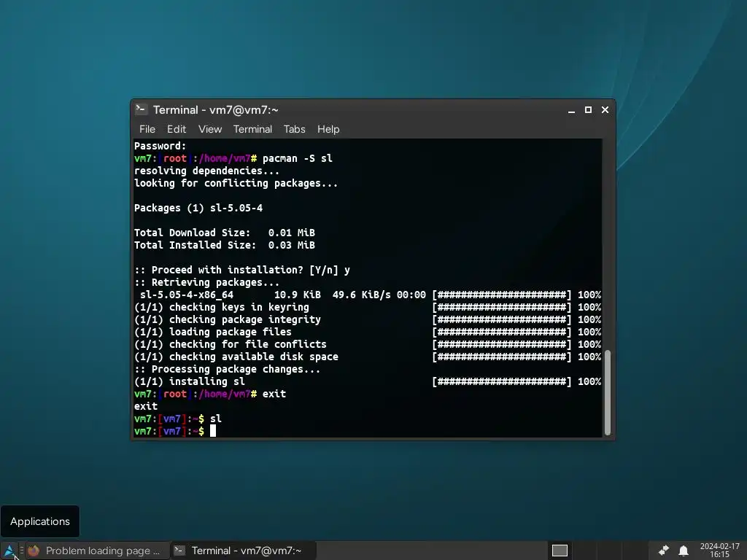Open the View menu
Screen dimensions: 747x560
(210, 129)
